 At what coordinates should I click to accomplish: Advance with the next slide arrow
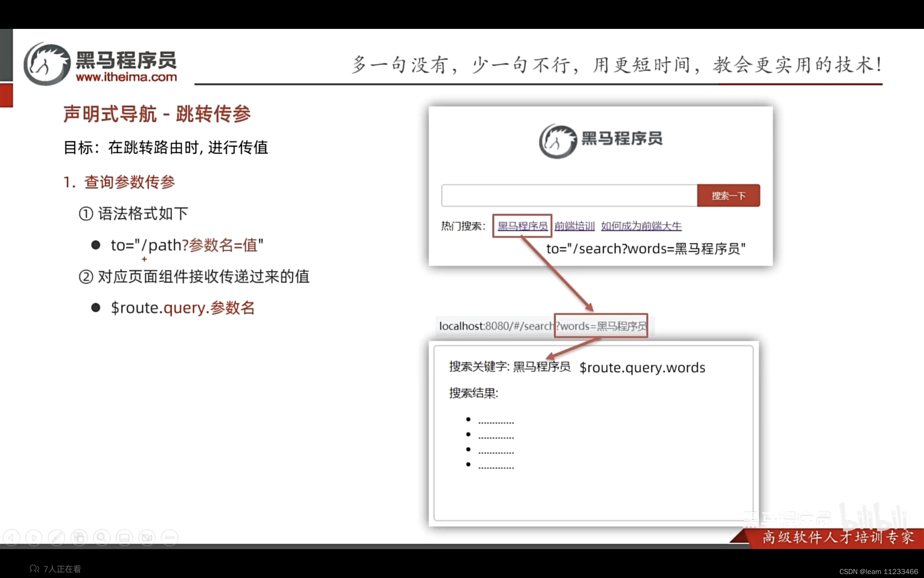click(x=34, y=538)
